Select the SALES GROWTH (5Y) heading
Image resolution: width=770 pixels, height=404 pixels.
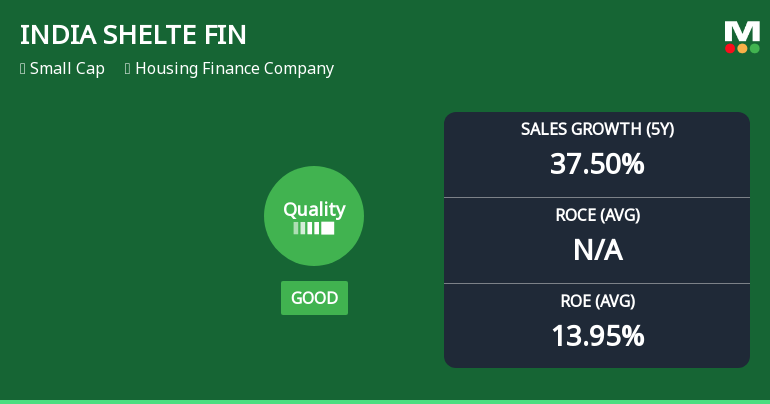[597, 129]
